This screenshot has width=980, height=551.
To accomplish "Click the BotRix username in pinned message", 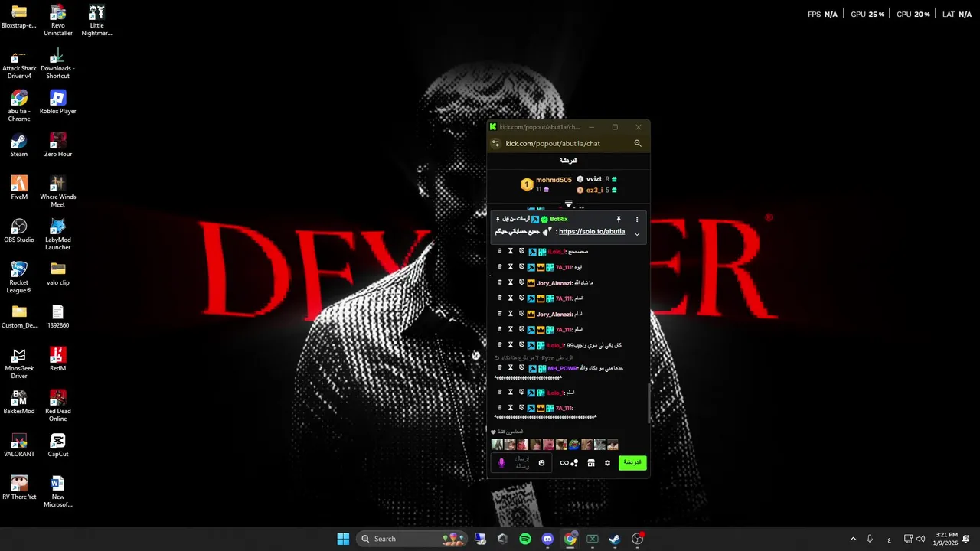I will (559, 220).
